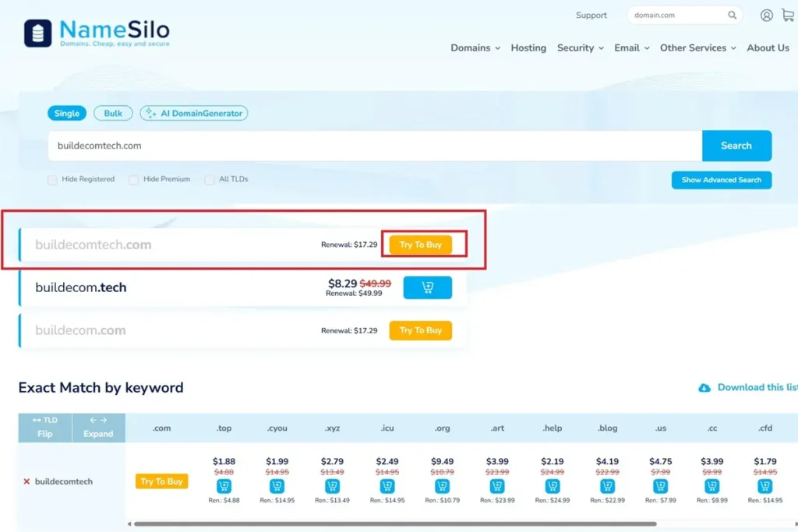Enable the Hide Registered checkbox
Screen dimensions: 798x532
[x=52, y=180]
